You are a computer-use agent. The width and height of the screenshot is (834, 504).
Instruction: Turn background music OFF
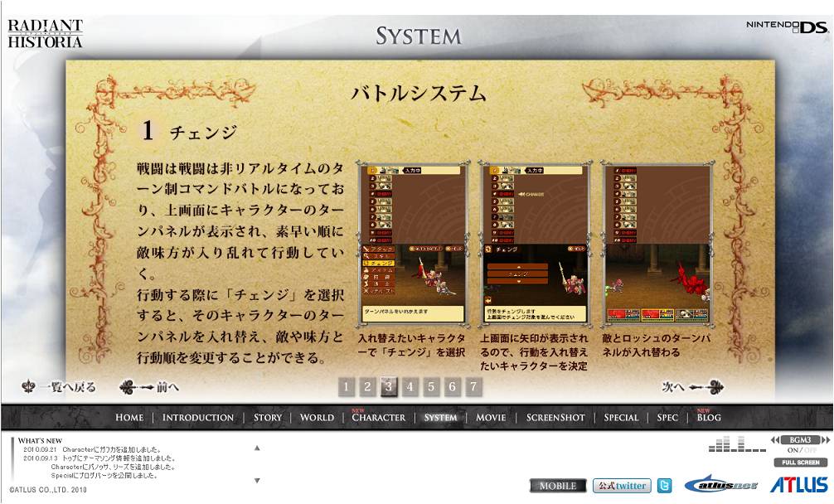pyautogui.click(x=810, y=450)
